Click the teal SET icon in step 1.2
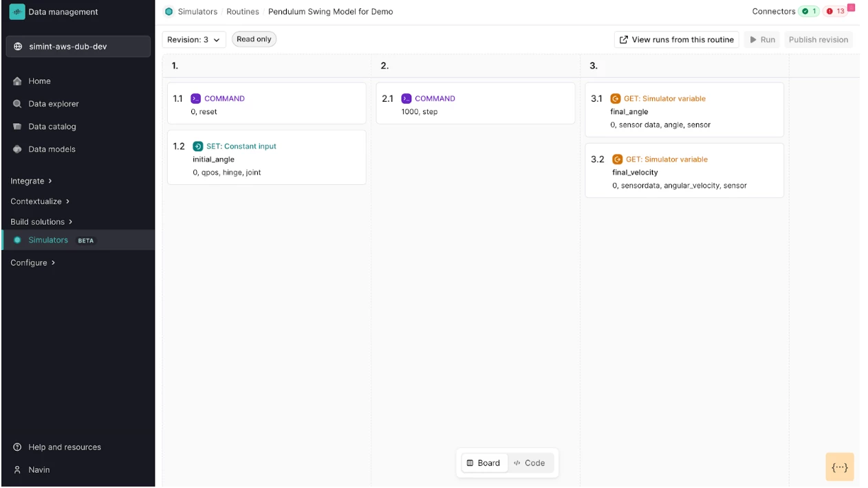This screenshot has width=868, height=488. 198,146
